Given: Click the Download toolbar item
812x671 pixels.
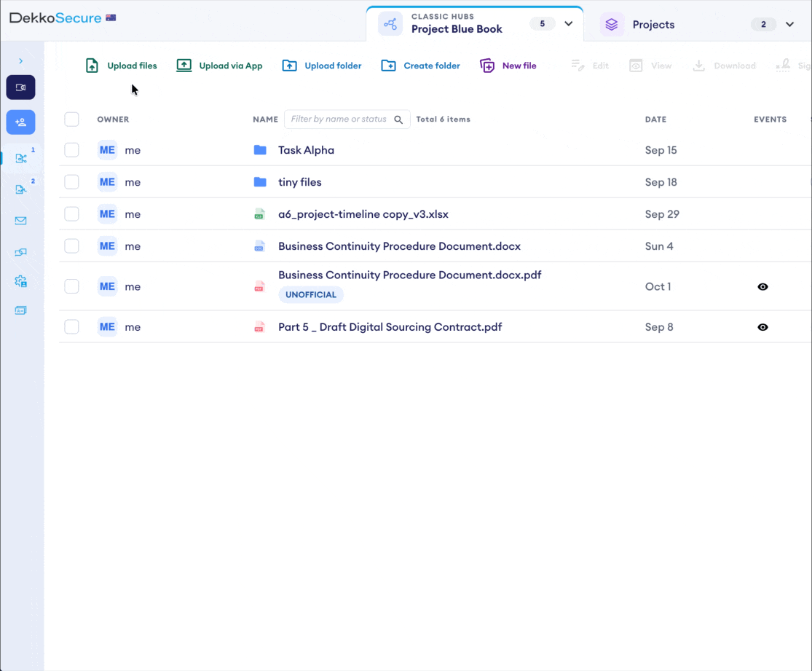Looking at the screenshot, I should tap(724, 66).
